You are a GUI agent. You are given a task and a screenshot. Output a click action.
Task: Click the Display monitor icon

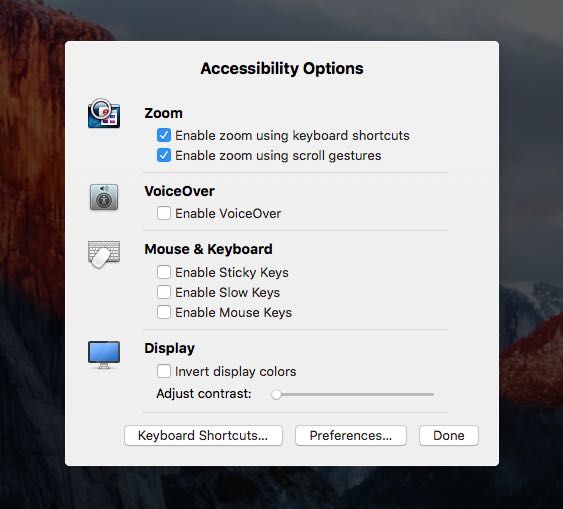pyautogui.click(x=104, y=355)
